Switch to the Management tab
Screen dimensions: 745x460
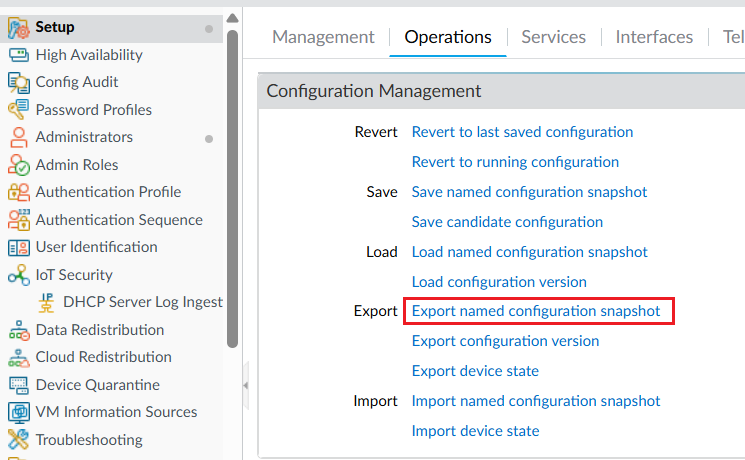(x=323, y=37)
